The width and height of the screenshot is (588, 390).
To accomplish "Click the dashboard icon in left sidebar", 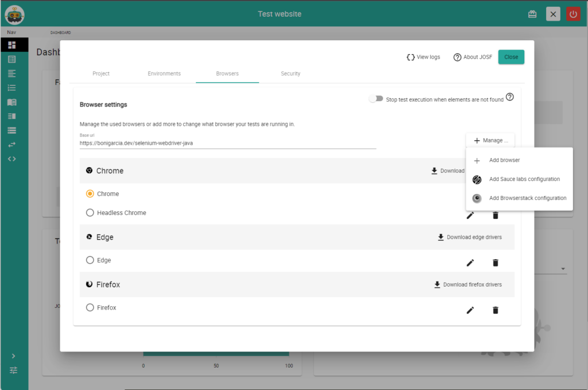I will (x=12, y=45).
